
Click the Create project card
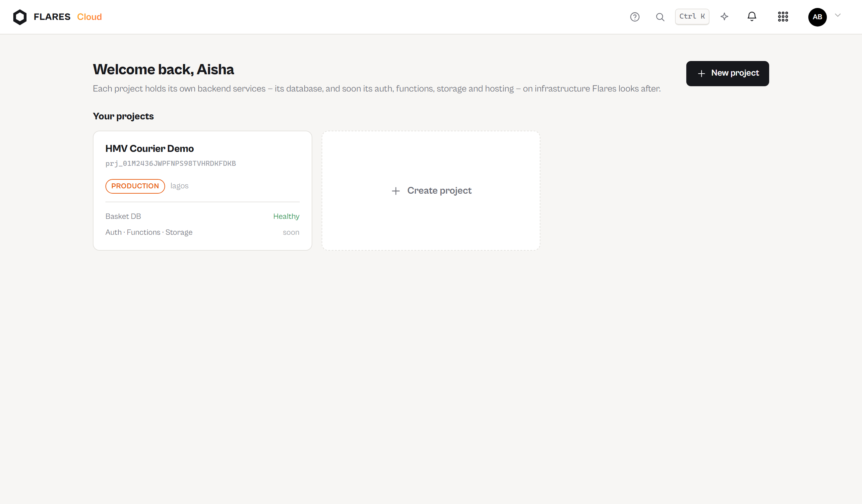pyautogui.click(x=431, y=190)
